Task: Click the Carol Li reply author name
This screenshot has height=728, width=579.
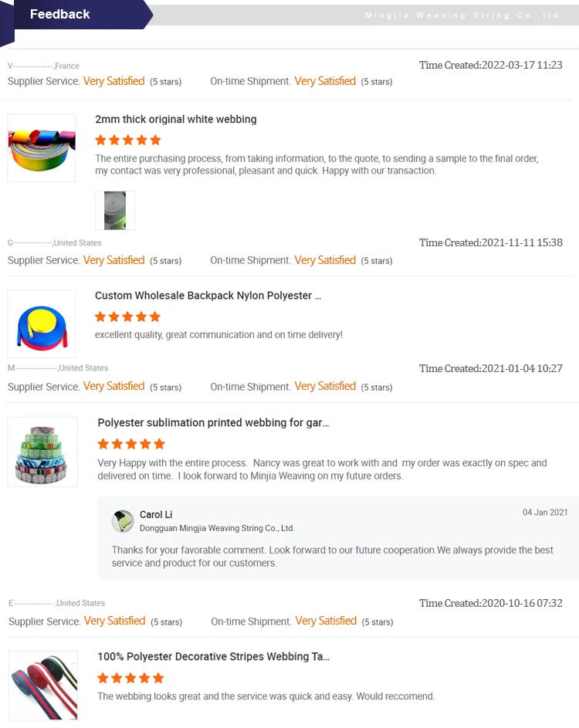Action: [x=156, y=514]
